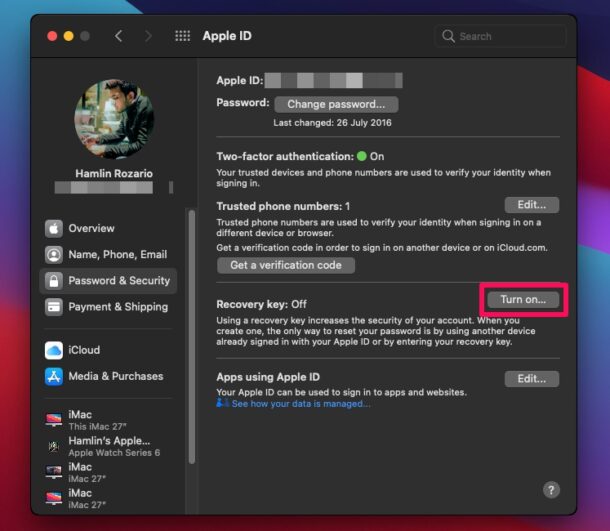The image size is (610, 531).
Task: Go back with the left chevron arrow
Action: [x=119, y=36]
